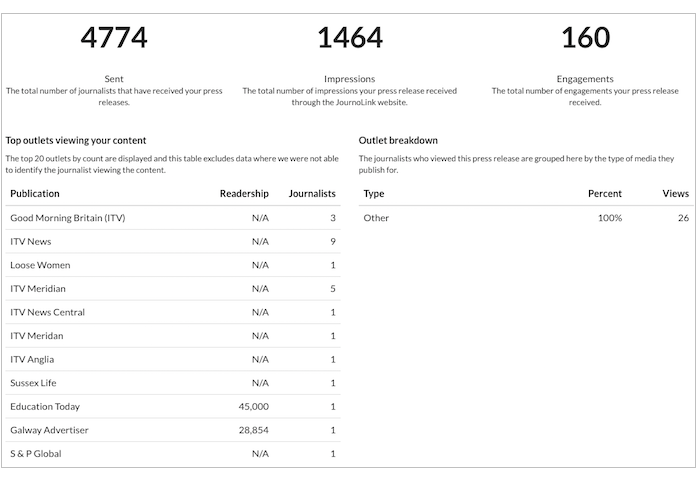
Task: Select the ITV News Central row
Action: tap(173, 312)
